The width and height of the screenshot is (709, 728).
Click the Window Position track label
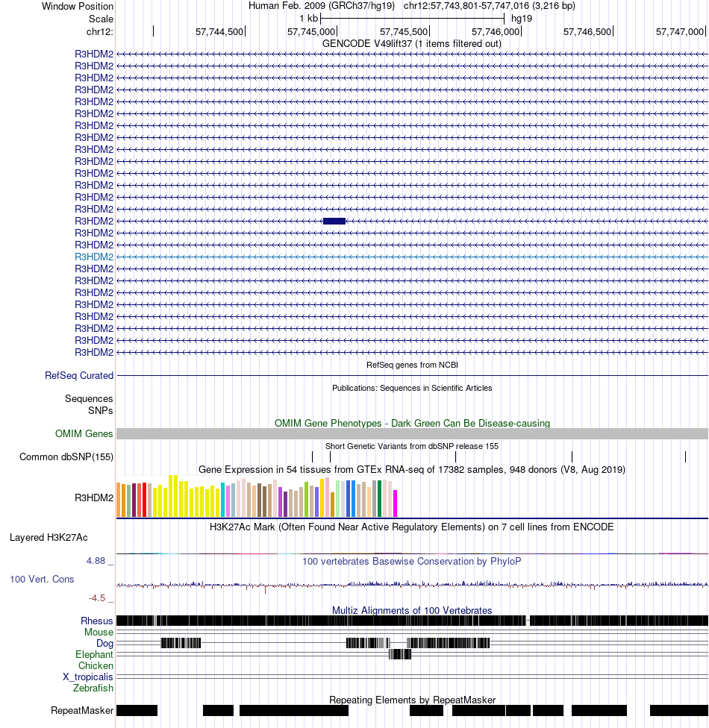(77, 6)
